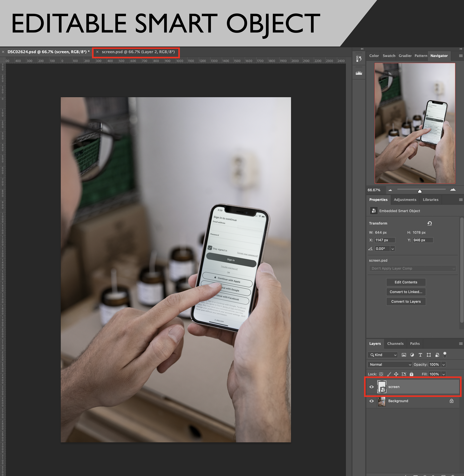Click the Navigator zoom slider handle

(420, 191)
